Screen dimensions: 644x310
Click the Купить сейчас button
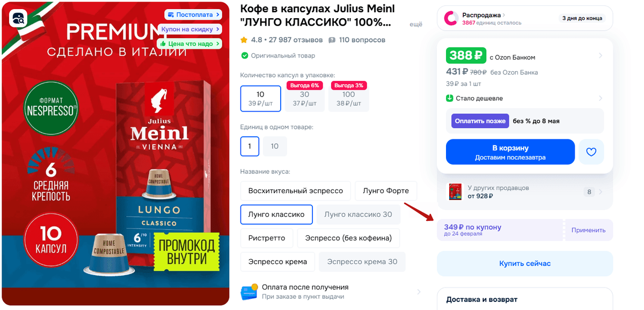point(525,263)
